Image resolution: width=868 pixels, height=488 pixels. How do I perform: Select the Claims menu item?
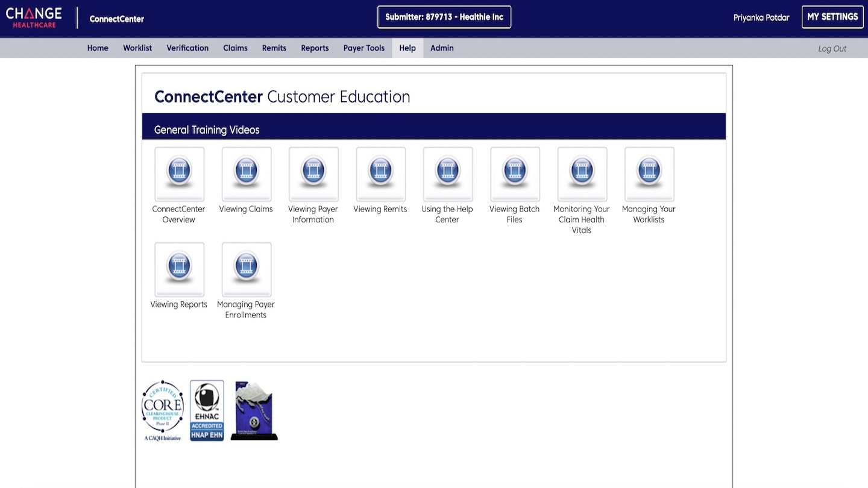coord(235,48)
